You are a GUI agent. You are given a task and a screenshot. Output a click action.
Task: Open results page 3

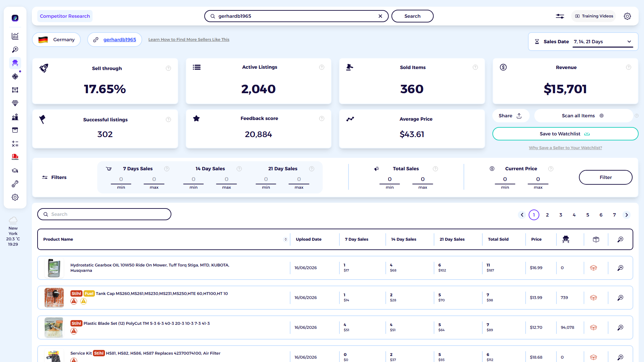pos(561,215)
